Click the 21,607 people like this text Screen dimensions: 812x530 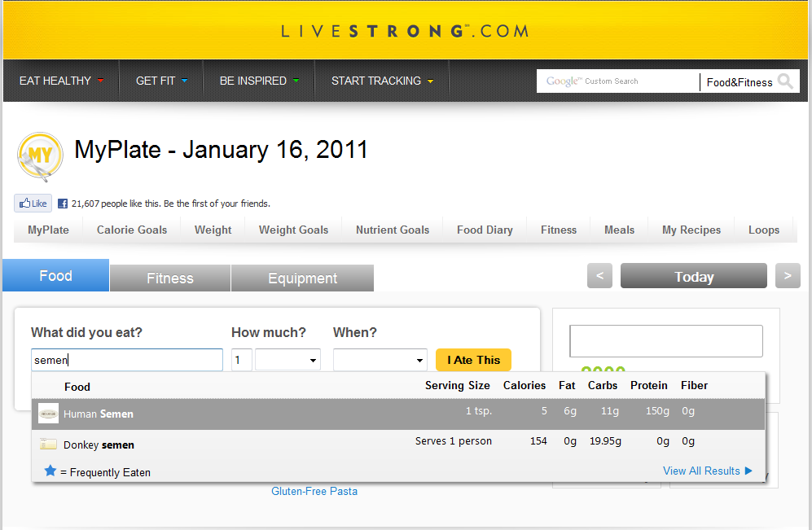171,204
